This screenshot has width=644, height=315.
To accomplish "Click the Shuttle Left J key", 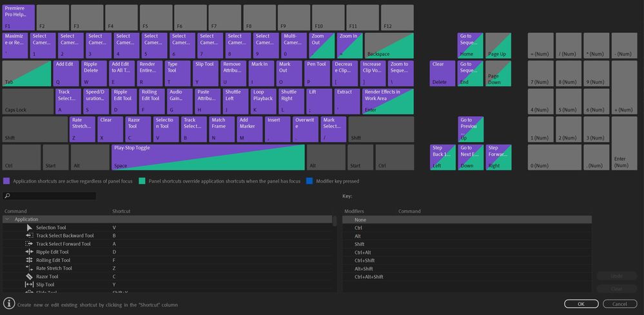I will pyautogui.click(x=236, y=101).
